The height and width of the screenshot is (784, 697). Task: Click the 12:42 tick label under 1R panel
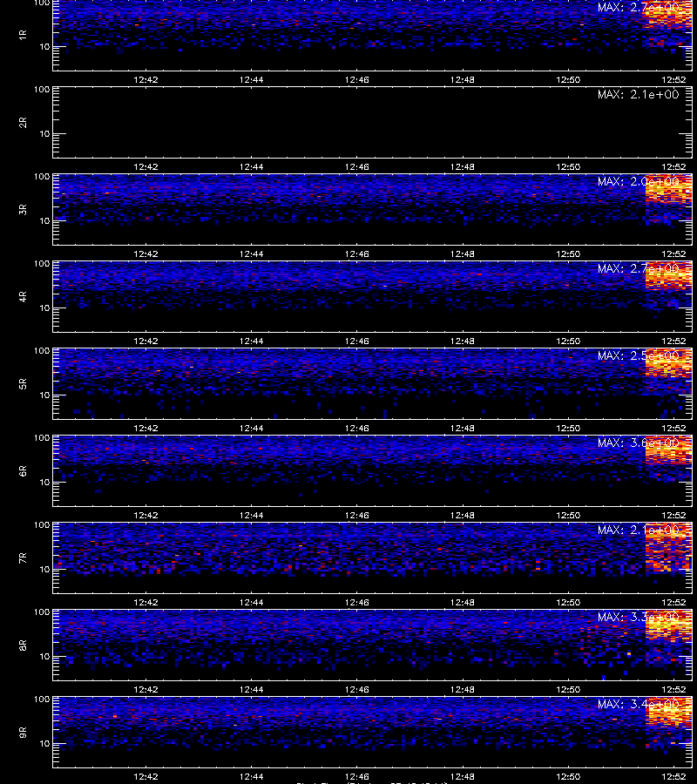(x=146, y=80)
